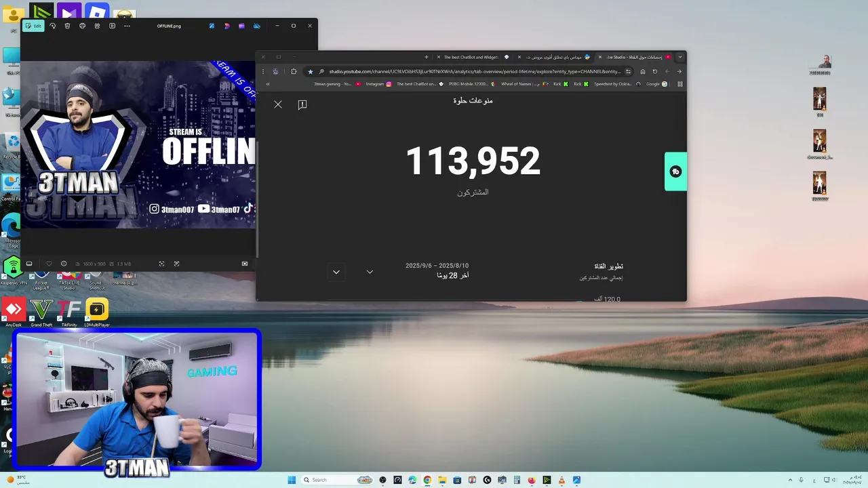Click actual size icon in Photos viewer
Screen dimensions: 868x488
pos(176,264)
